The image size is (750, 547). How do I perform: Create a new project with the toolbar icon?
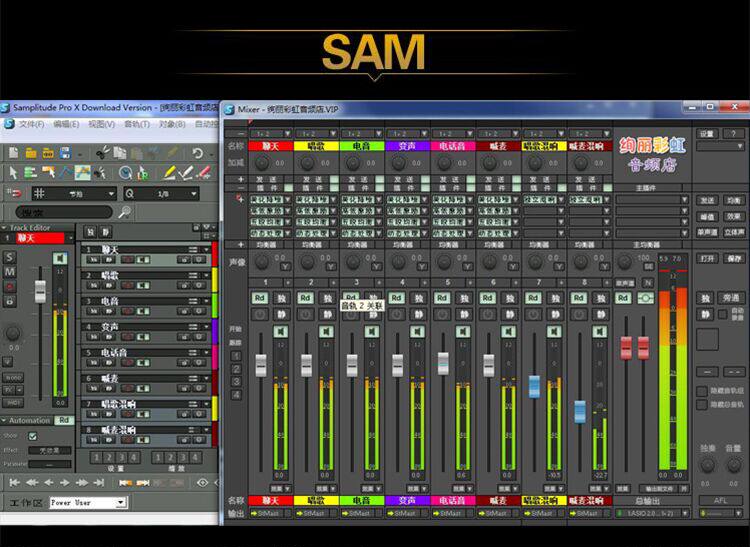coord(13,153)
